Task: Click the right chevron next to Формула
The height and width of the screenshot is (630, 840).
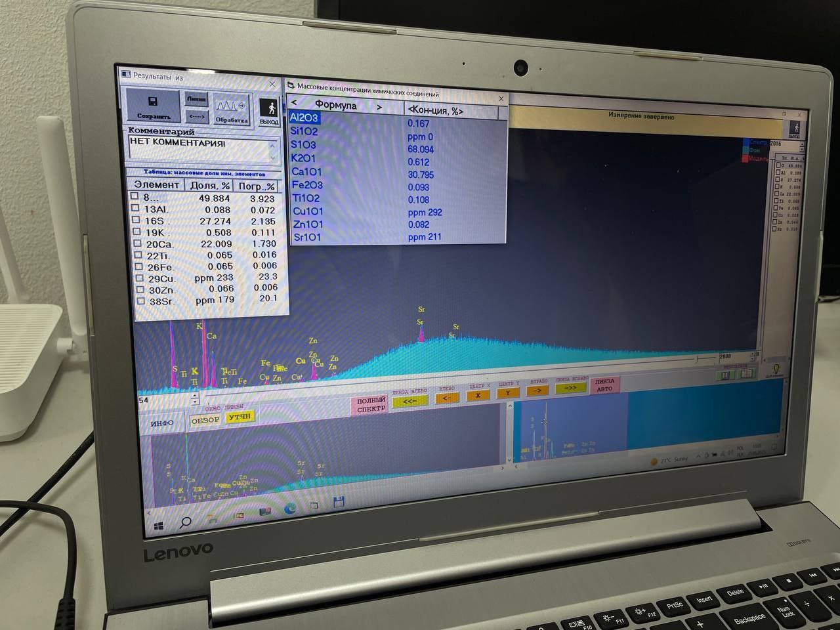Action: click(x=379, y=107)
